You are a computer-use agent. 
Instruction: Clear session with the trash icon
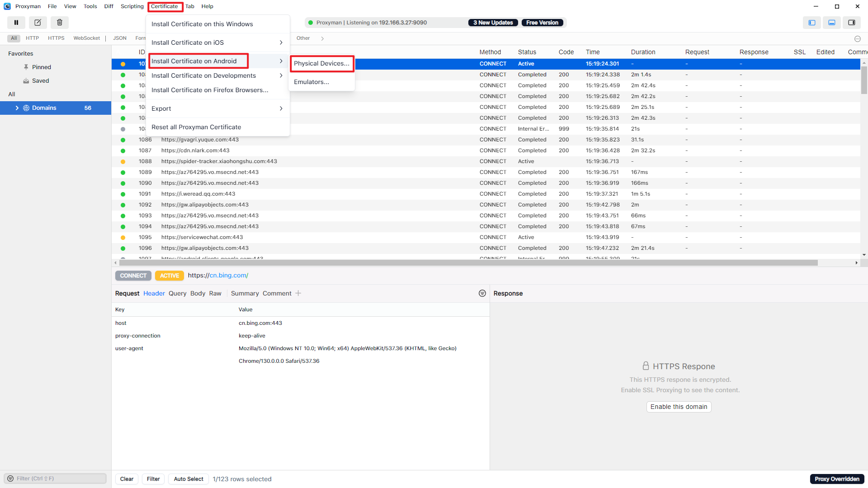[x=60, y=23]
